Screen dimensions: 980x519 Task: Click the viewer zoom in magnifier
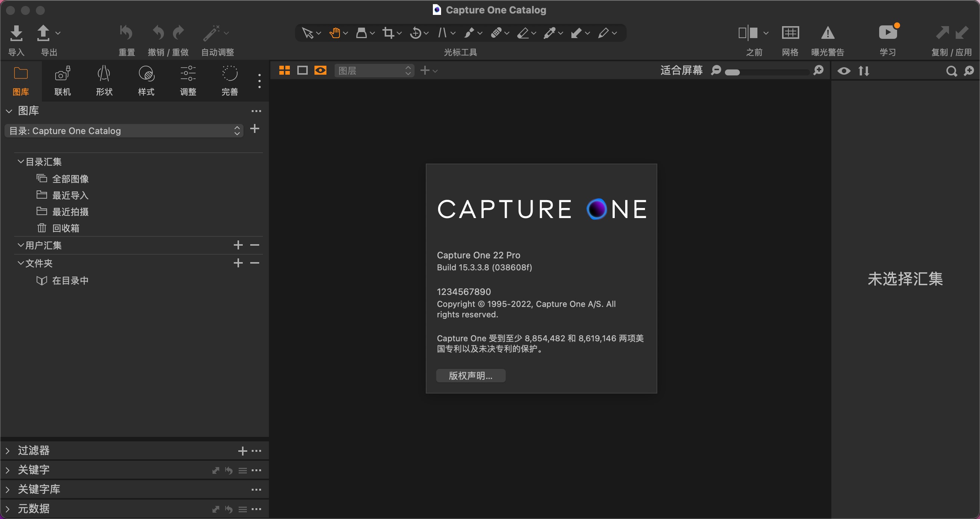click(818, 70)
